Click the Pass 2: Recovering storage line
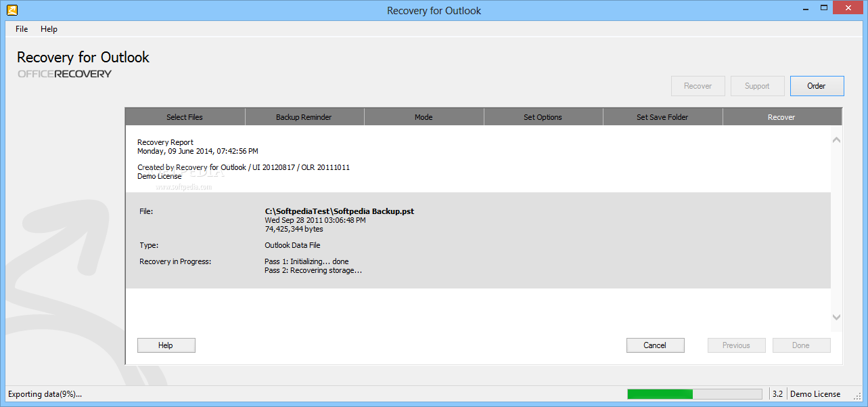Image resolution: width=868 pixels, height=407 pixels. point(313,270)
